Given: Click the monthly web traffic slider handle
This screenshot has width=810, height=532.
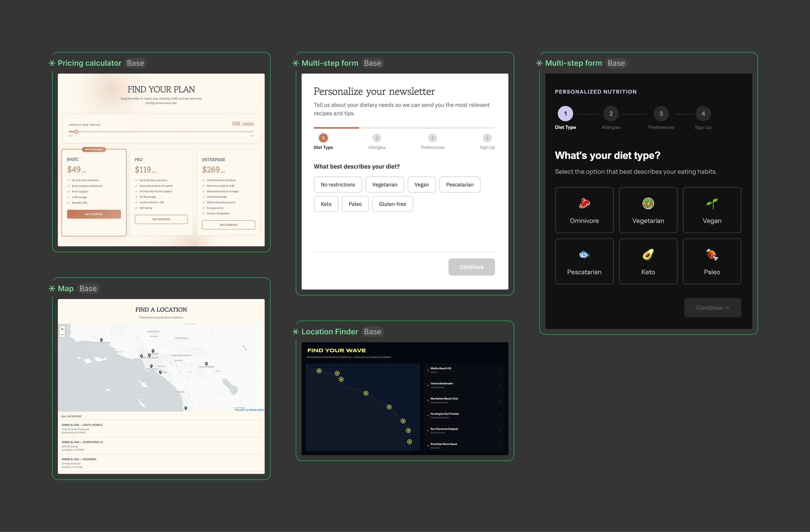Looking at the screenshot, I should pyautogui.click(x=76, y=132).
